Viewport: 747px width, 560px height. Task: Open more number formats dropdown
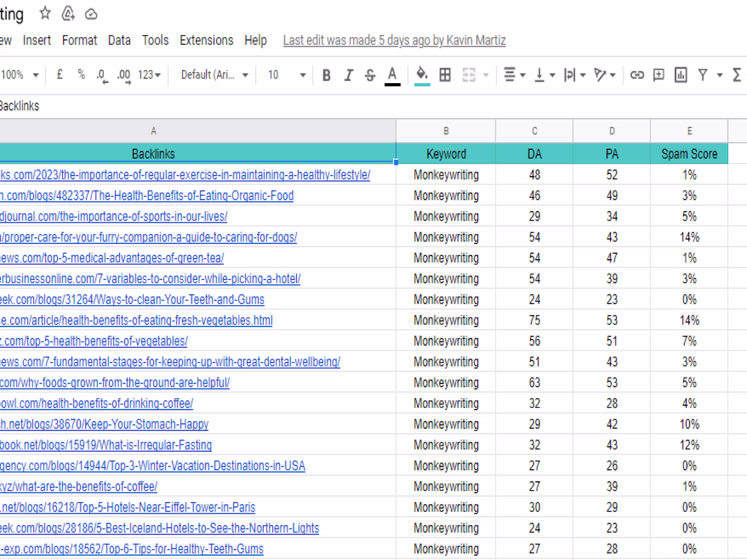pyautogui.click(x=149, y=75)
